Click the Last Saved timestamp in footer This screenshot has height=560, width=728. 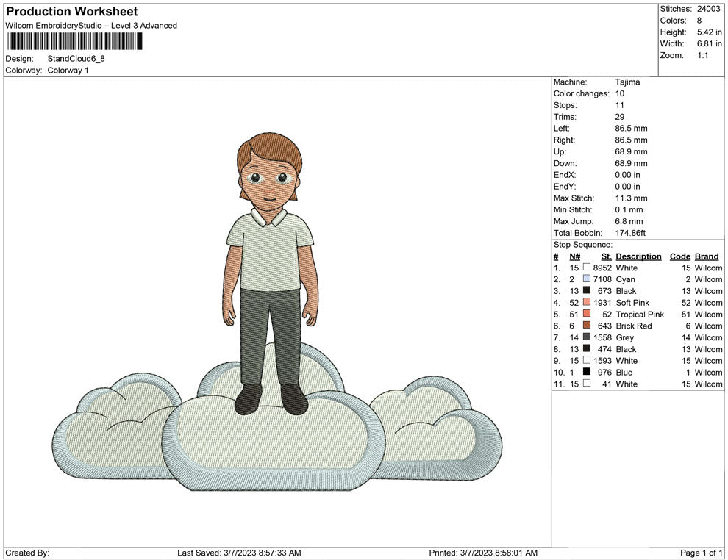coord(239,553)
